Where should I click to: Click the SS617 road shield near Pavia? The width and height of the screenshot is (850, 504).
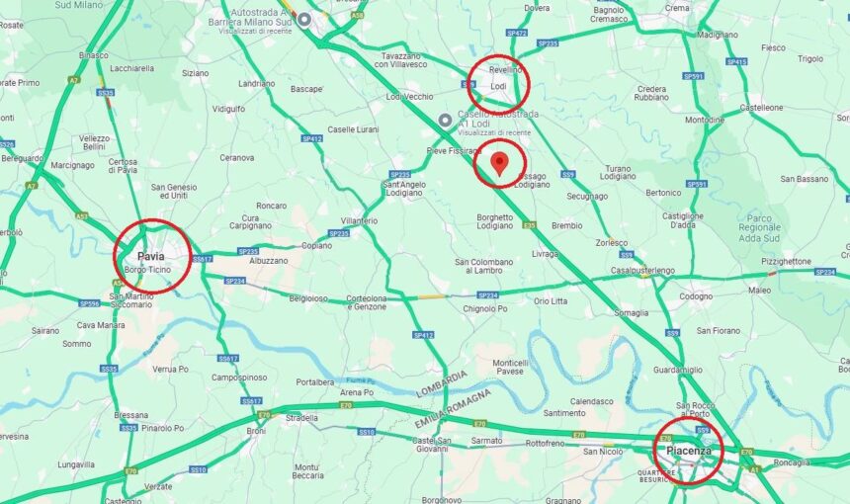tap(203, 259)
